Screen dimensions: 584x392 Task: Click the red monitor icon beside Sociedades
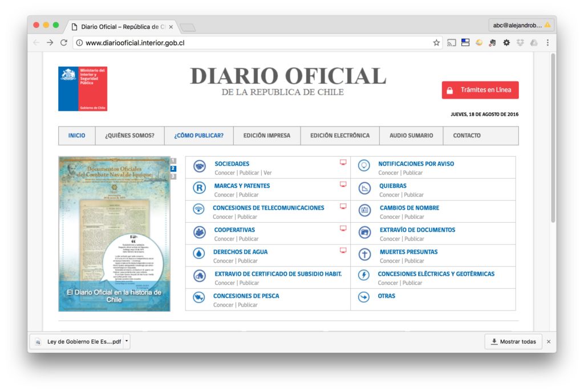click(x=343, y=162)
